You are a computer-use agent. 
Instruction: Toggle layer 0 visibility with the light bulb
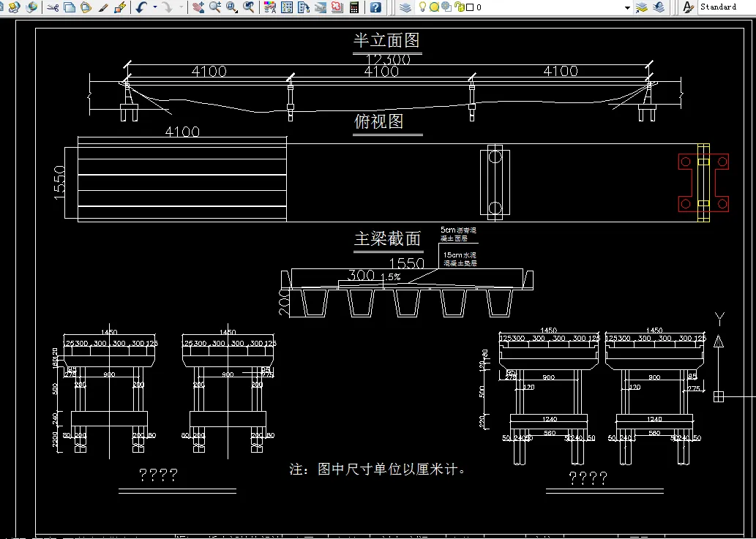coord(423,7)
